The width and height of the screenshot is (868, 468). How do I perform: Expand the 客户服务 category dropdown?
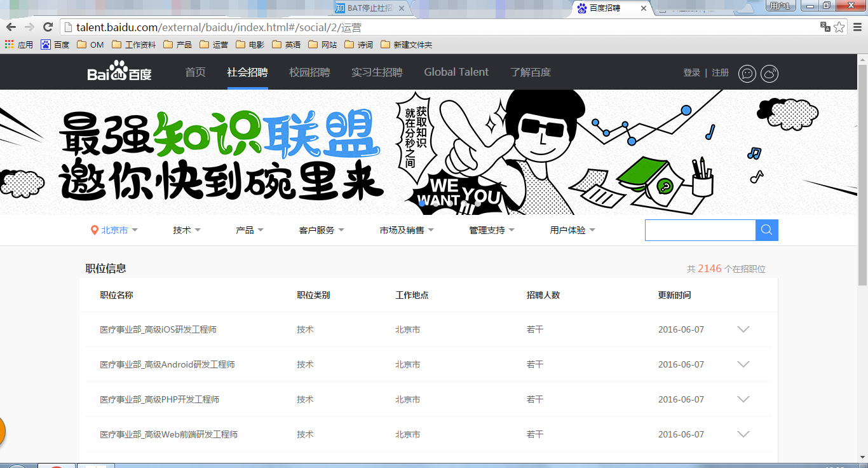322,230
